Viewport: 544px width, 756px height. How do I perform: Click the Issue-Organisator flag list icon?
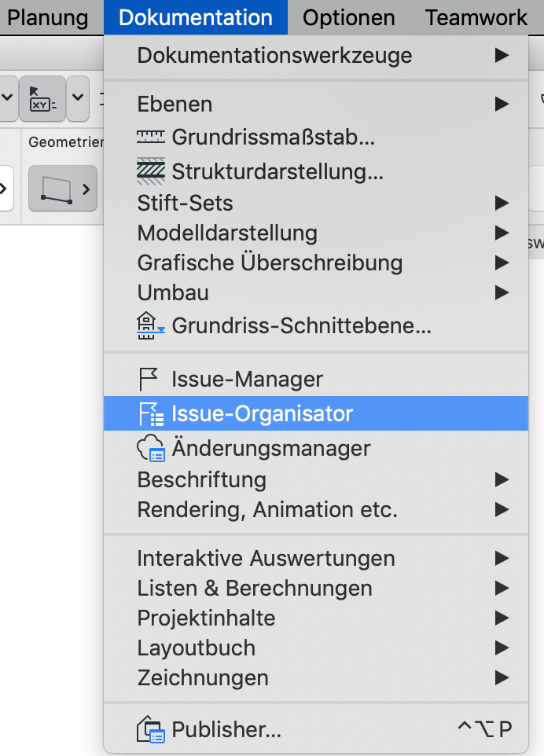pos(151,413)
